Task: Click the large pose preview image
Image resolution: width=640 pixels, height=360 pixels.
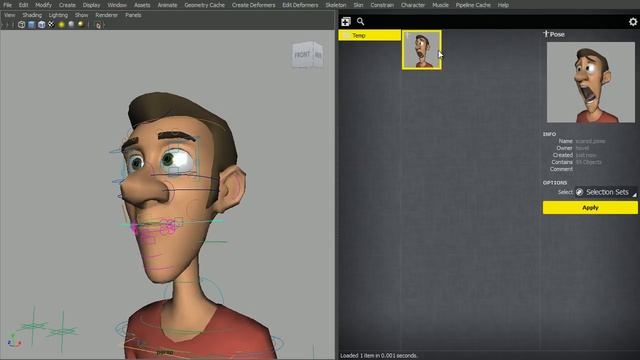Action: 591,82
